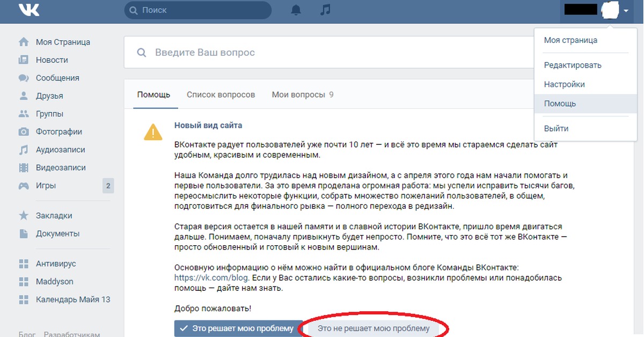Image resolution: width=644 pixels, height=337 pixels.
Task: Expand the profile menu arrow in header
Action: (x=626, y=11)
